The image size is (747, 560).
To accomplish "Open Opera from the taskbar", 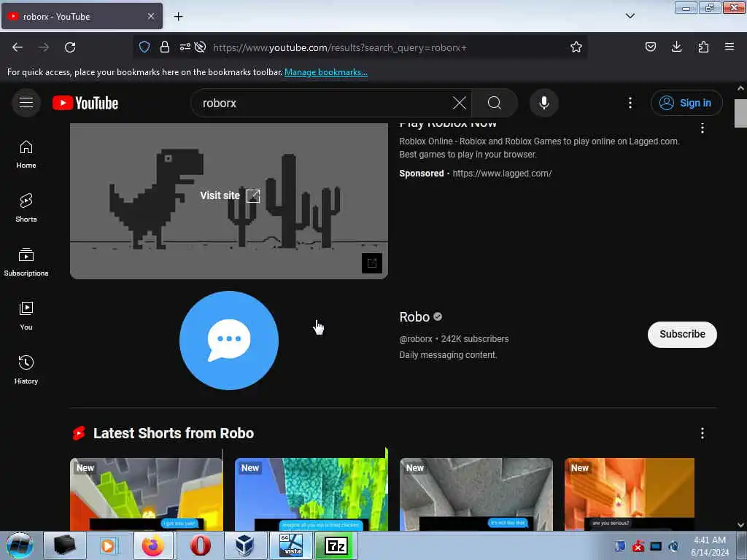I will 200,545.
